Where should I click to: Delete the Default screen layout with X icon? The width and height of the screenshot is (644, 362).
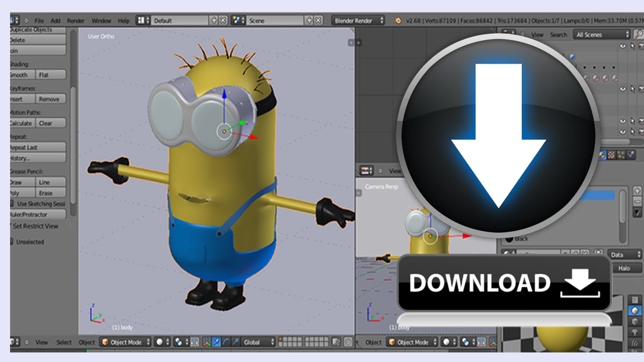pyautogui.click(x=223, y=21)
